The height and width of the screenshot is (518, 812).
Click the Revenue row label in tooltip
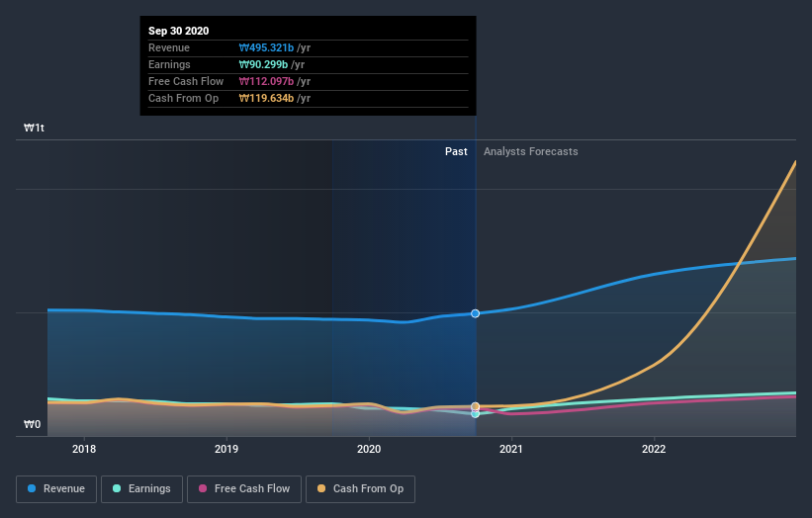[169, 47]
